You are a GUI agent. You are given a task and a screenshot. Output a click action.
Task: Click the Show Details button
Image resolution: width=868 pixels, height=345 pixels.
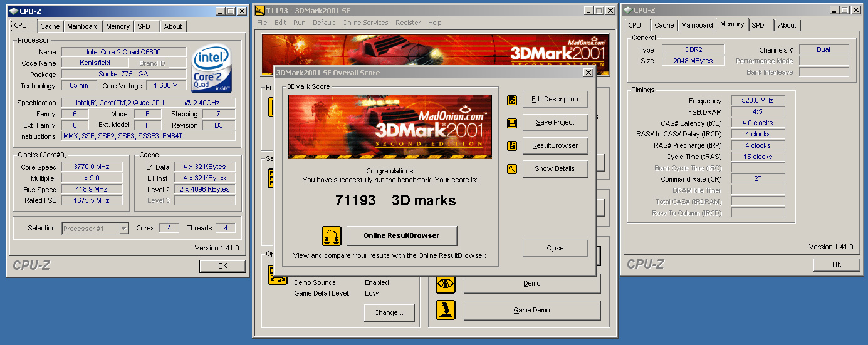coord(555,169)
